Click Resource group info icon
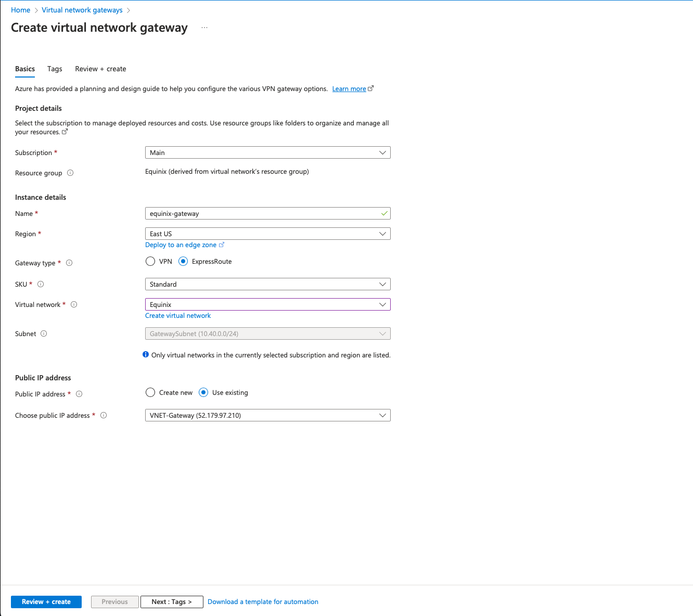 point(70,173)
